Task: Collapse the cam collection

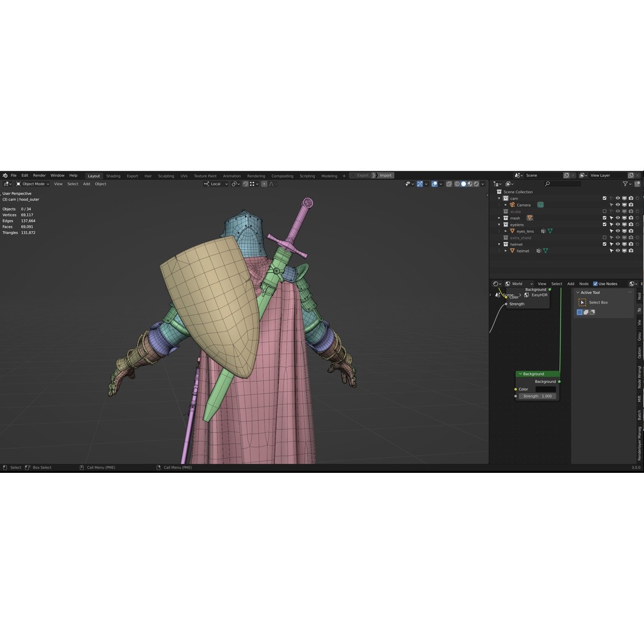Action: [x=500, y=199]
